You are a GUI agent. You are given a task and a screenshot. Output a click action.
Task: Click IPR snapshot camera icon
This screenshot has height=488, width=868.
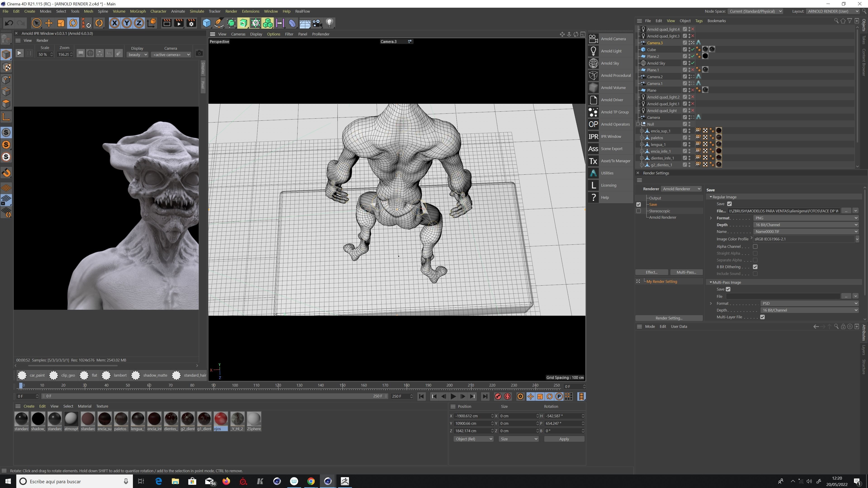pyautogui.click(x=199, y=53)
